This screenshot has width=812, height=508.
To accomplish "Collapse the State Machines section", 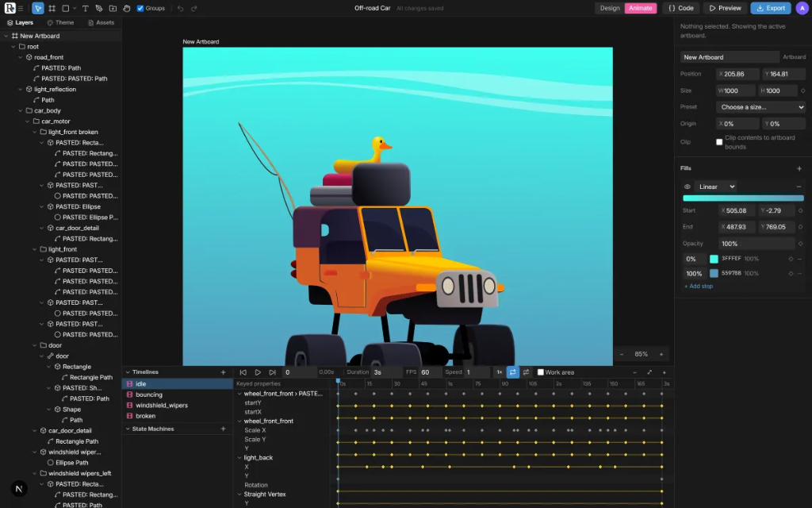I will click(128, 429).
